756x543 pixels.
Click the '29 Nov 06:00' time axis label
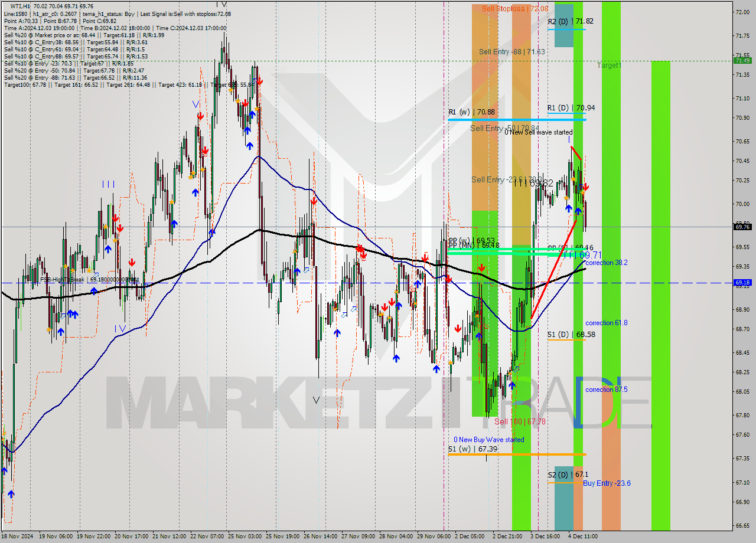pos(433,537)
